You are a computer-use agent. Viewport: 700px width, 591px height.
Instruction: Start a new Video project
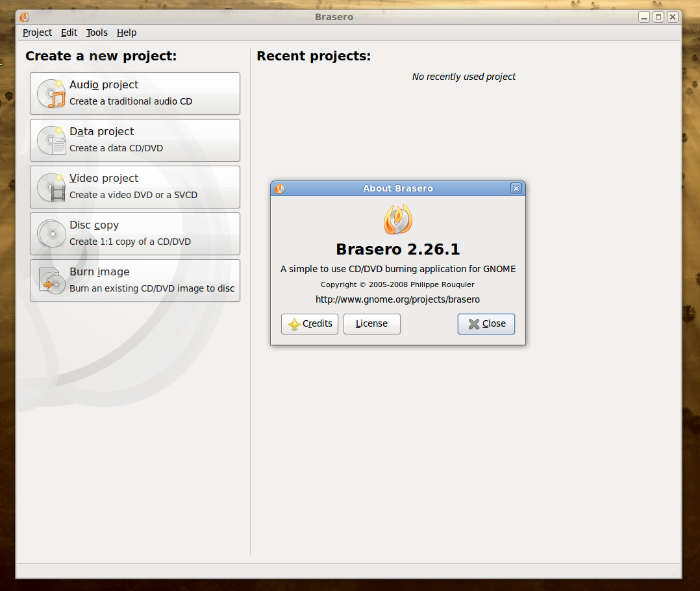(135, 187)
